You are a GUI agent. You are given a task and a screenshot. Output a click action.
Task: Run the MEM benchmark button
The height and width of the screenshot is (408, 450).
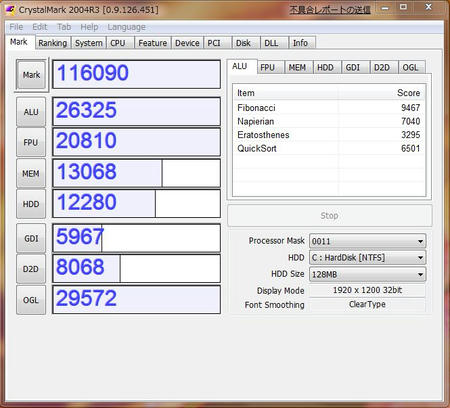click(31, 173)
